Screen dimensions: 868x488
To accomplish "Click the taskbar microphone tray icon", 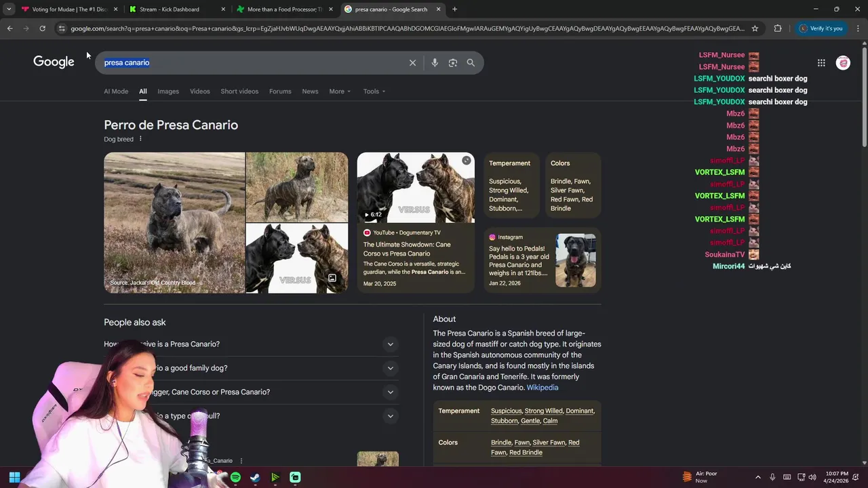I will pos(772,477).
